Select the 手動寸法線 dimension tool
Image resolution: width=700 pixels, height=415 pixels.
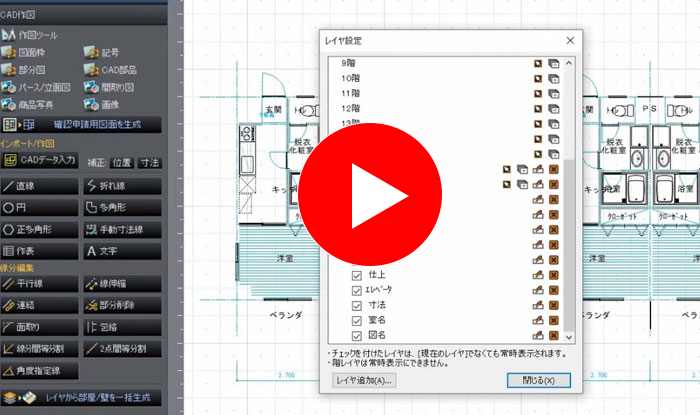pos(122,230)
